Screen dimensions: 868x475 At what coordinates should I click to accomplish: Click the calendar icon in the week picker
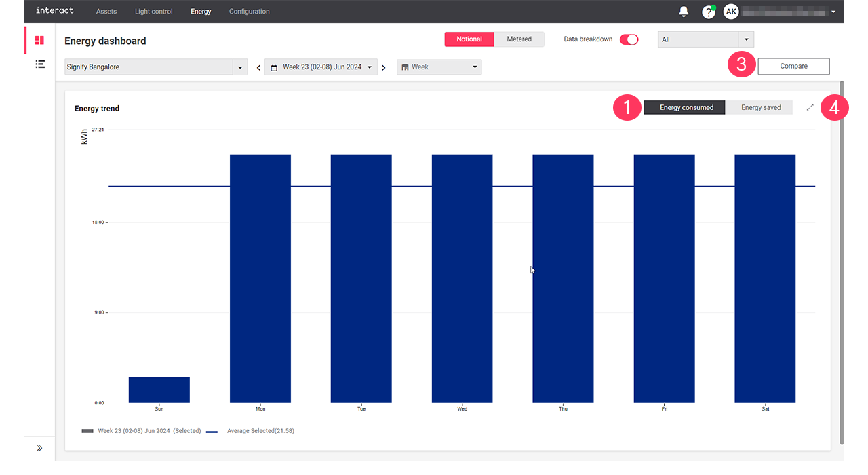coord(274,66)
